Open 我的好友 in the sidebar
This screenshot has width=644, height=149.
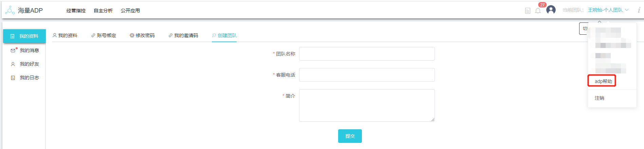click(29, 64)
